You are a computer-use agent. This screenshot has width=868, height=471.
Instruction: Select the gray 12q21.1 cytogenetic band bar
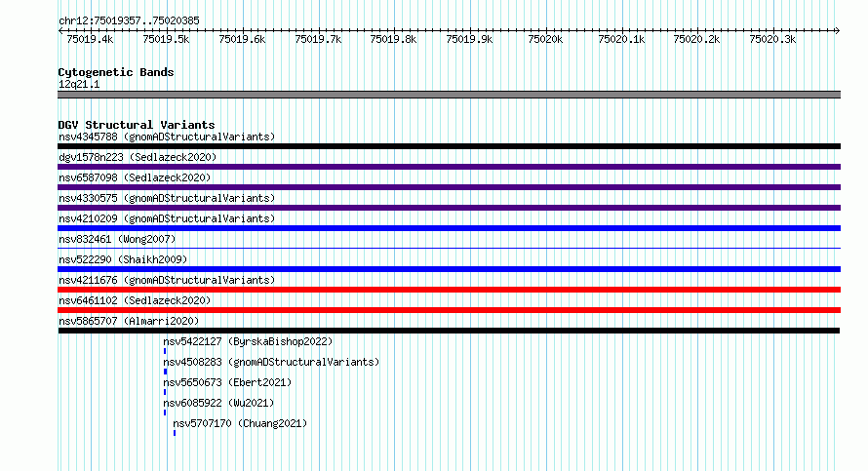(x=449, y=95)
